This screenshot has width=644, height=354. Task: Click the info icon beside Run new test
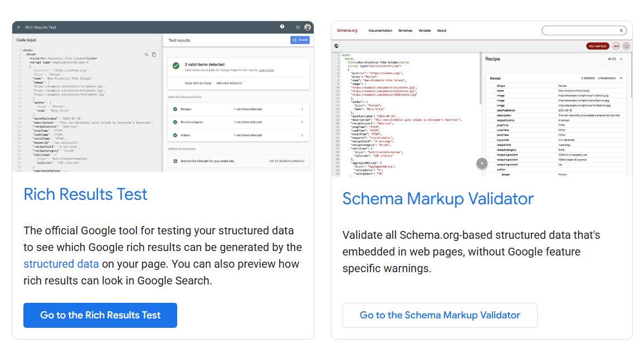click(626, 45)
